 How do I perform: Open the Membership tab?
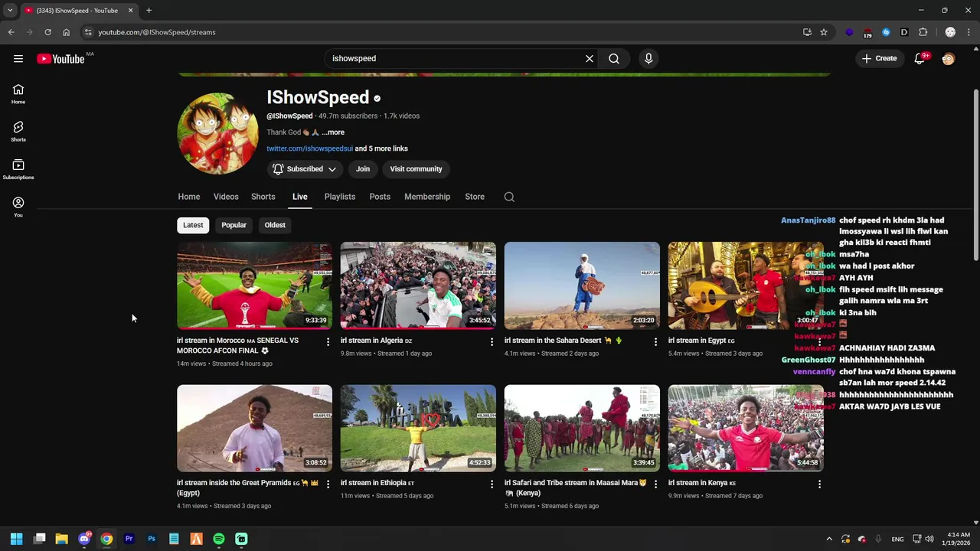pyautogui.click(x=427, y=197)
